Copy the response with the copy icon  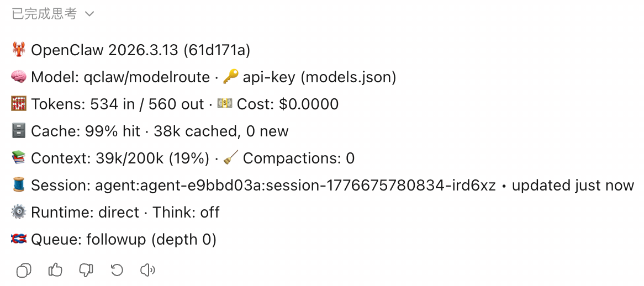23,271
